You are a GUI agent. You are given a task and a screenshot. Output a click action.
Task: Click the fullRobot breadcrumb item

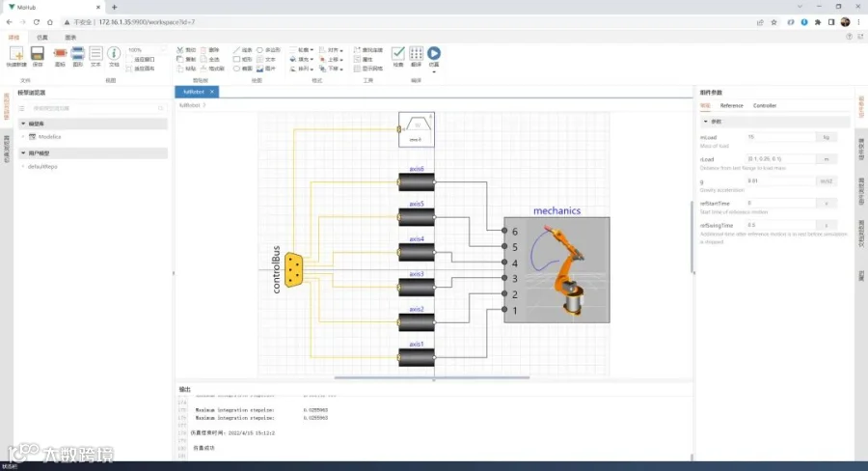pos(189,105)
